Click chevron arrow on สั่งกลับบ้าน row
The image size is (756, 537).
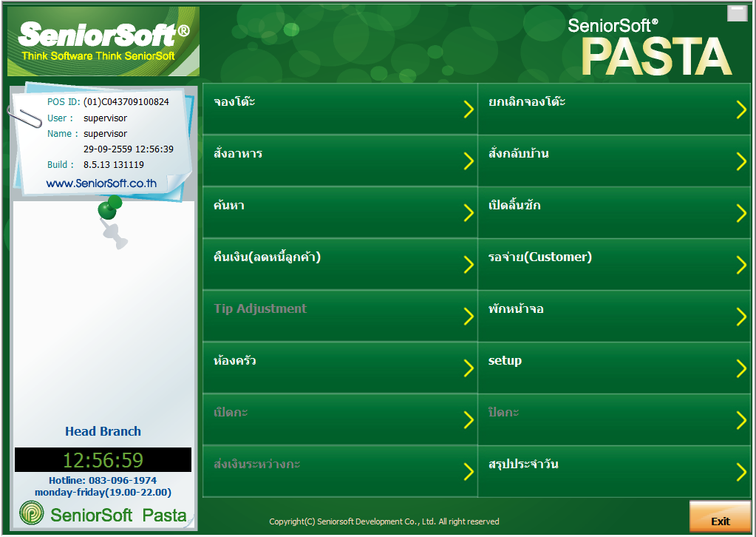741,161
